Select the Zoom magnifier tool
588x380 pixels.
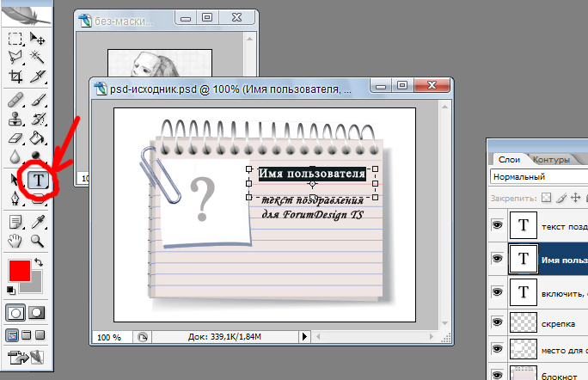tap(38, 242)
